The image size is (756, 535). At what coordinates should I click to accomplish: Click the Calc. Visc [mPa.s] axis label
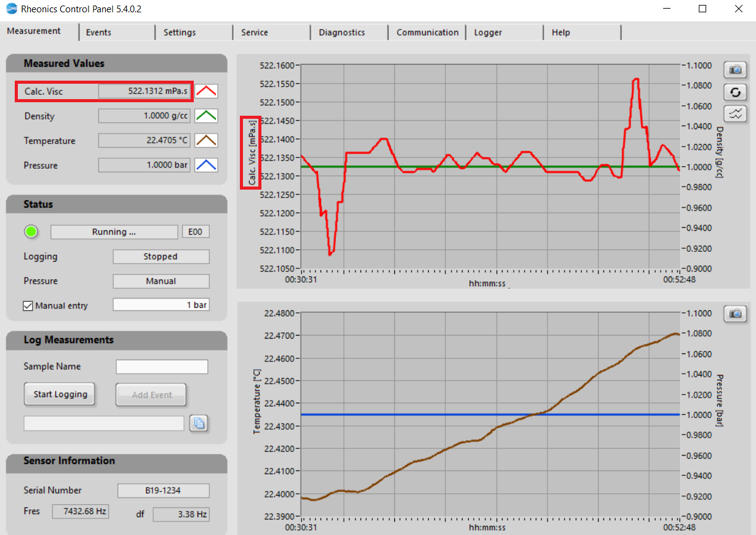click(251, 152)
